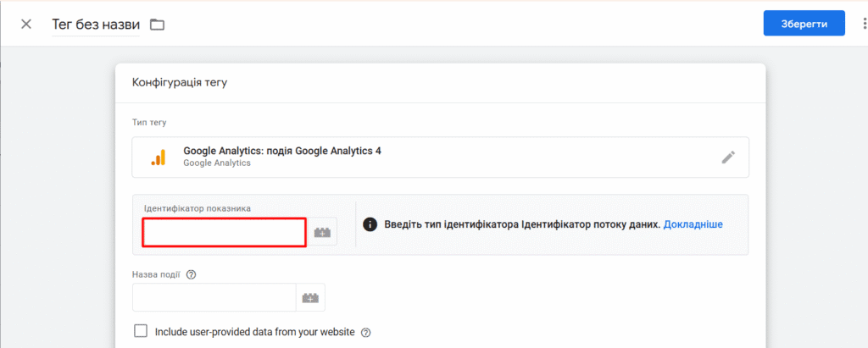The image size is (868, 348).
Task: Click the Назва події text input
Action: [x=214, y=298]
